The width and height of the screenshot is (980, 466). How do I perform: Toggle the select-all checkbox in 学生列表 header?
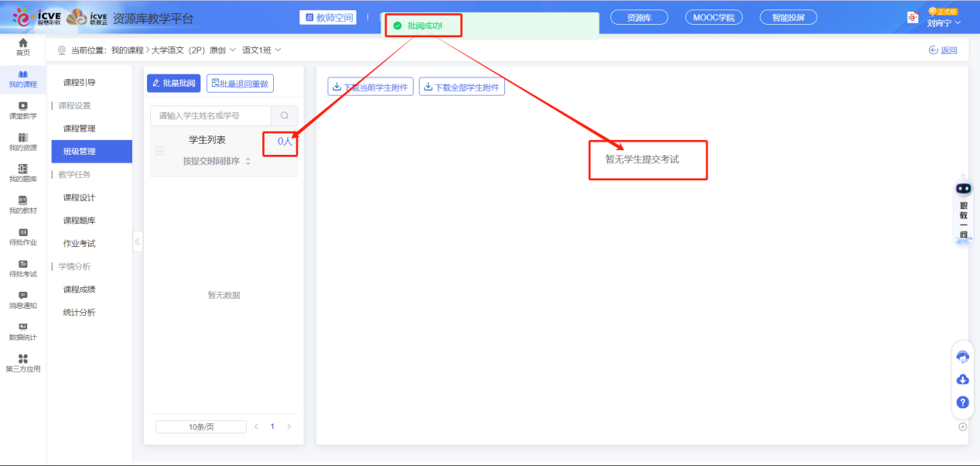click(160, 151)
